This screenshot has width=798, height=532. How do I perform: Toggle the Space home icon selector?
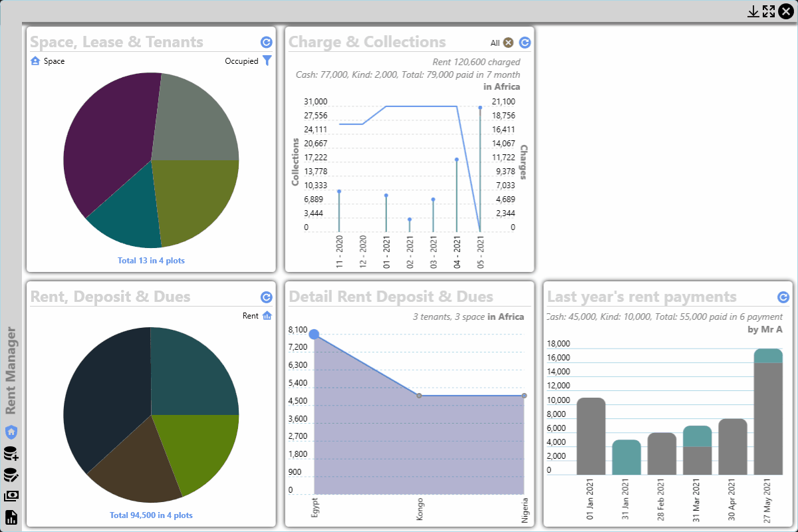click(x=36, y=61)
